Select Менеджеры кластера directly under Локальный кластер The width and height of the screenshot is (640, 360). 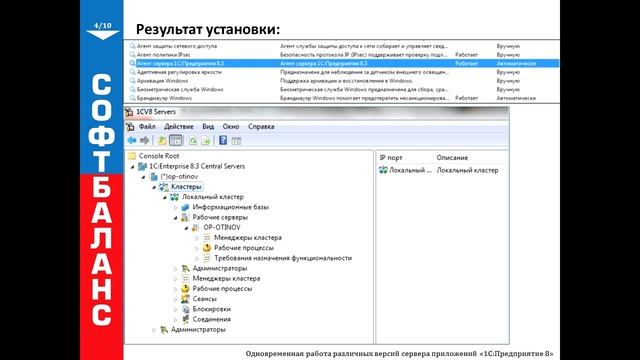pos(226,278)
